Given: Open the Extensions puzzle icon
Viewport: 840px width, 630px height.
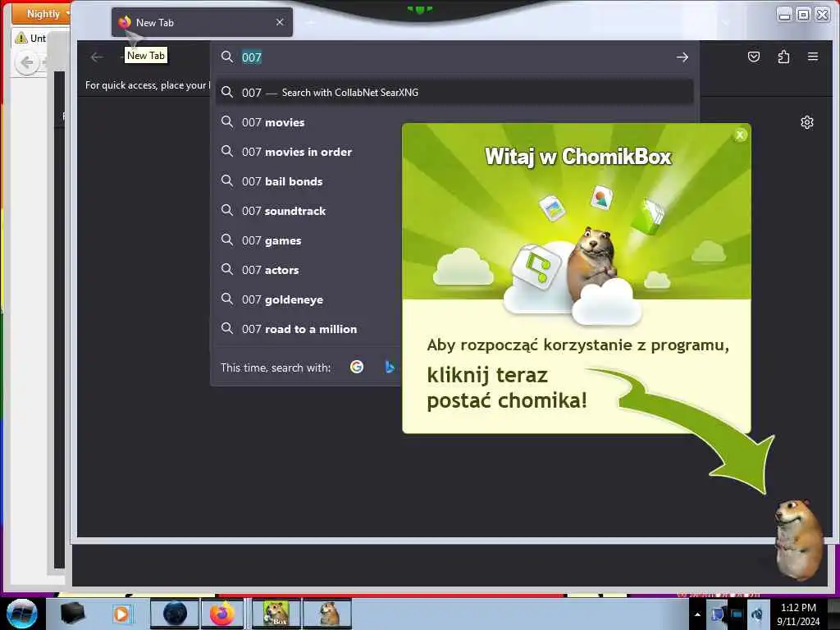Looking at the screenshot, I should pyautogui.click(x=783, y=57).
